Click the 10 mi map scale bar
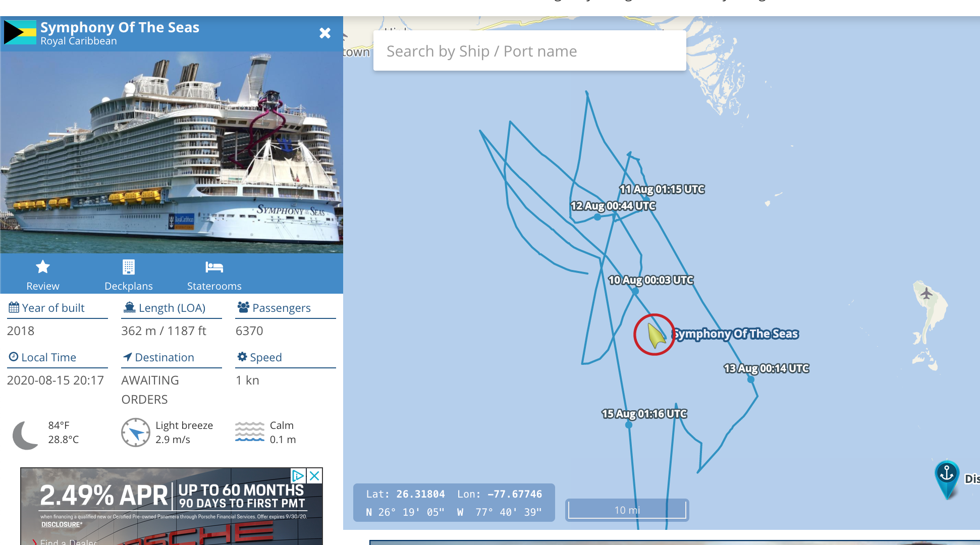980x545 pixels. [x=627, y=510]
